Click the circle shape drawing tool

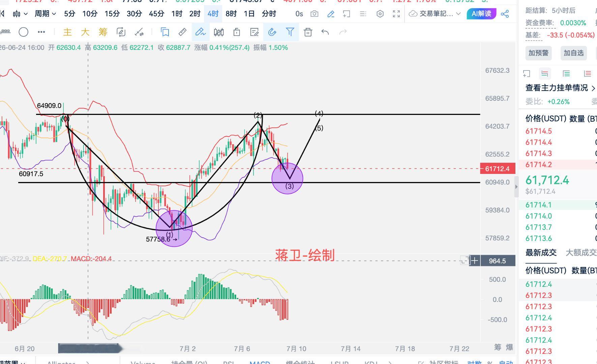tap(23, 32)
